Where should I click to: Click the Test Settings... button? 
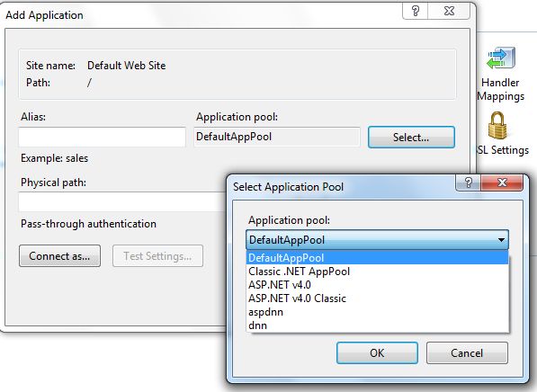(157, 255)
